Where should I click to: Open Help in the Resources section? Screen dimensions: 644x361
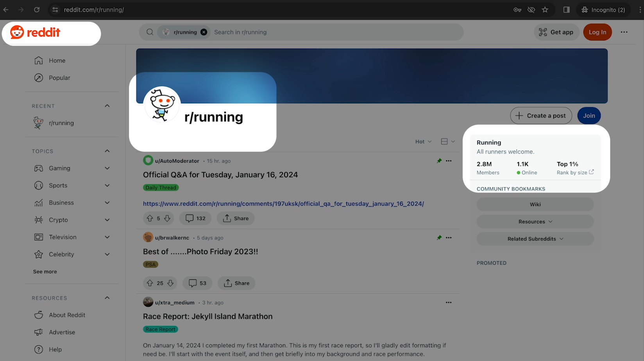[55, 349]
